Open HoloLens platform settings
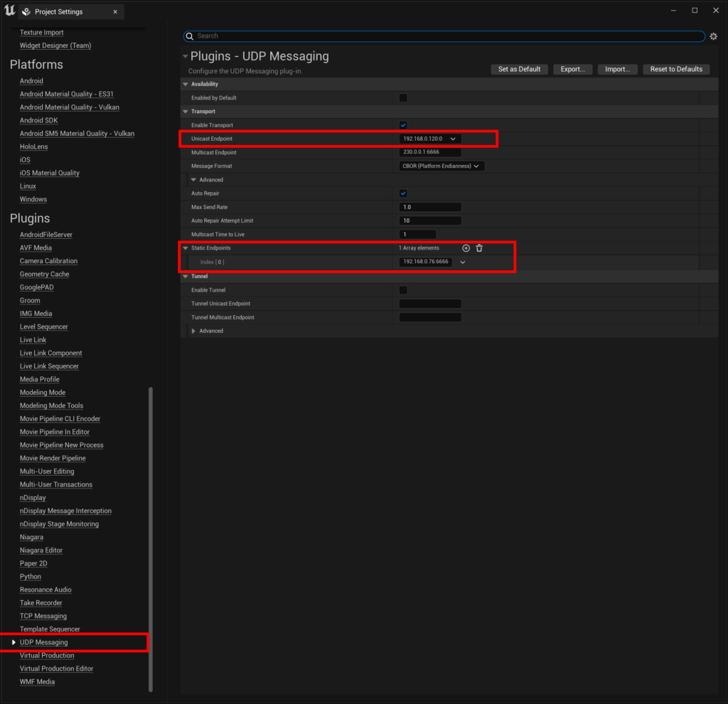Image resolution: width=728 pixels, height=704 pixels. point(33,146)
